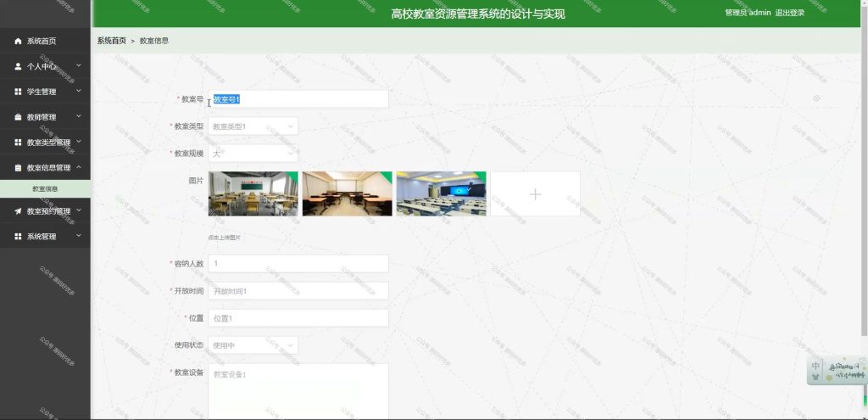This screenshot has width=868, height=420.
Task: Collapse the 教室信息管理 menu chevron
Action: click(x=79, y=167)
